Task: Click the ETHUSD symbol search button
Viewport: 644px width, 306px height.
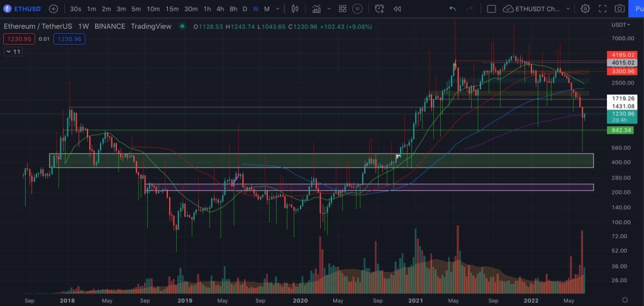Action: [x=22, y=9]
